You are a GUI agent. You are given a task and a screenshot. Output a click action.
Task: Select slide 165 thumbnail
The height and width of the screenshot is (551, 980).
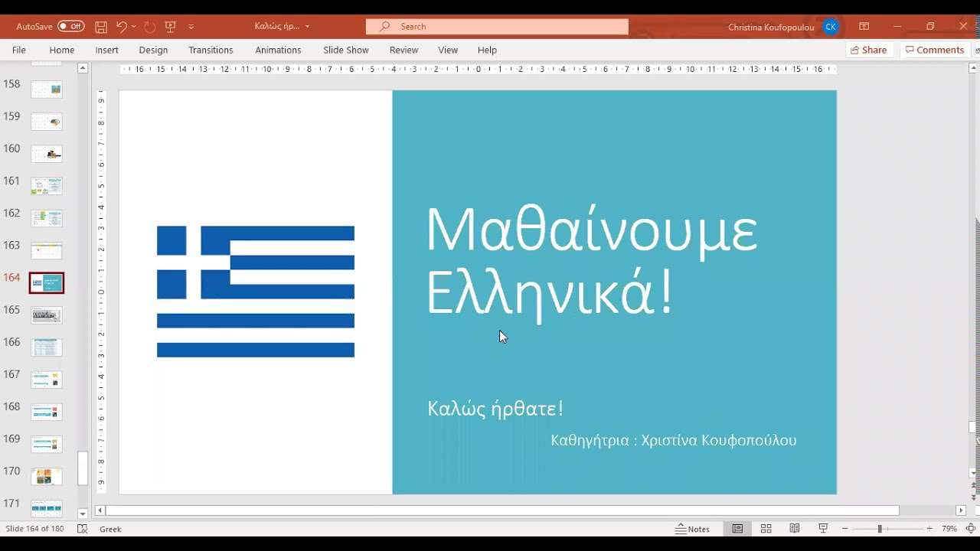[x=47, y=315]
